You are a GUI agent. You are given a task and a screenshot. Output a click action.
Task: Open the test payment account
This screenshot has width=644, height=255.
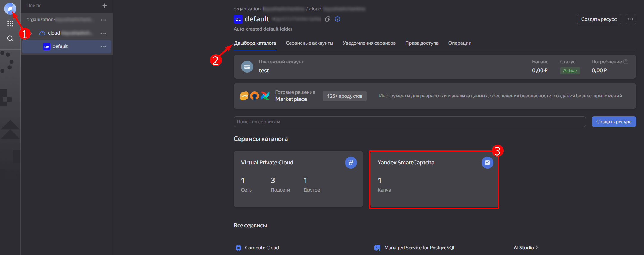(264, 71)
